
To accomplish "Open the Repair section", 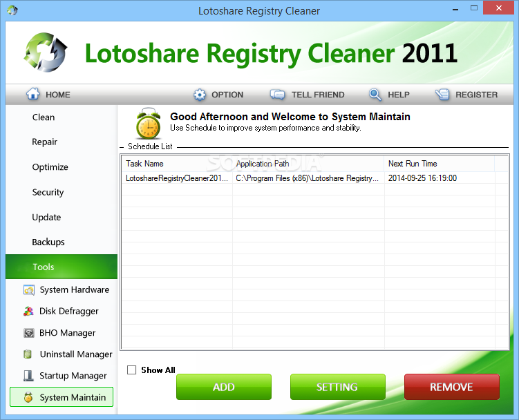I will [x=44, y=142].
